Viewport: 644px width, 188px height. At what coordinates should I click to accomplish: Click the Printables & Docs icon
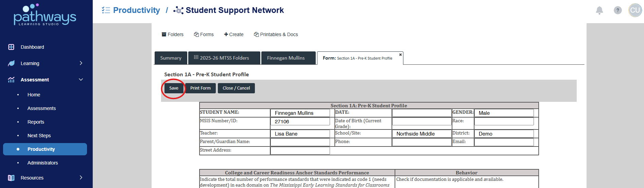coord(256,34)
